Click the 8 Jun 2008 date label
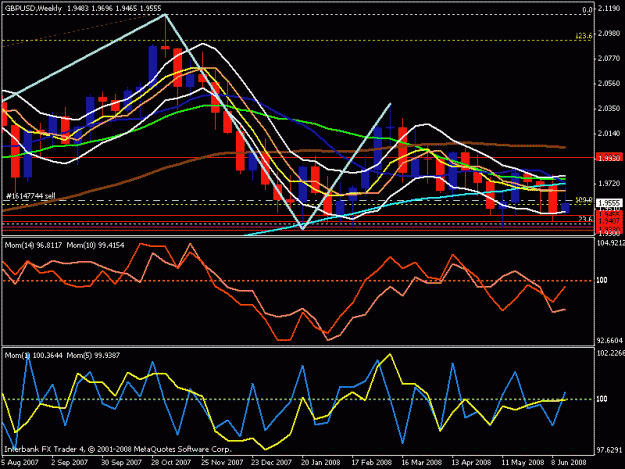Screen dimensions: 625x469 (x=569, y=463)
